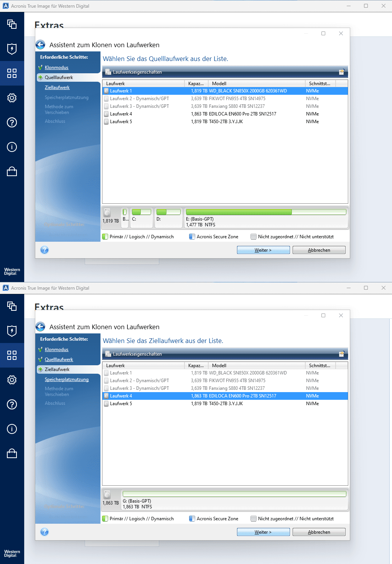Viewport: 392px width, 564px height.
Task: Open blue help bubble in Quelllaufwerk wizard
Action: click(44, 250)
